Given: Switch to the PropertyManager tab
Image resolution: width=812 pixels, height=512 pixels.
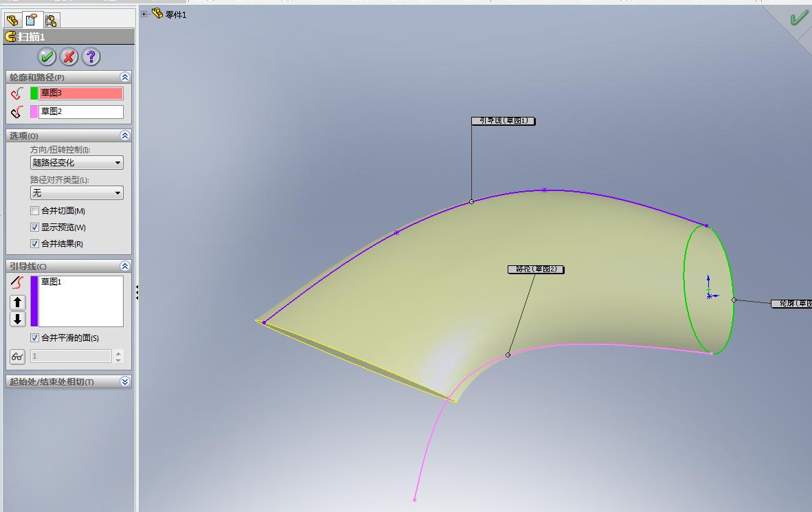Looking at the screenshot, I should tap(32, 20).
